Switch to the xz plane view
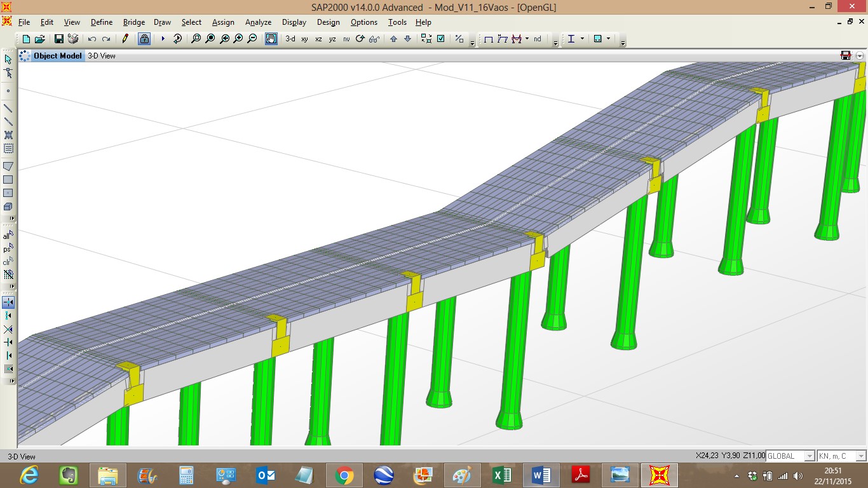 click(x=319, y=39)
